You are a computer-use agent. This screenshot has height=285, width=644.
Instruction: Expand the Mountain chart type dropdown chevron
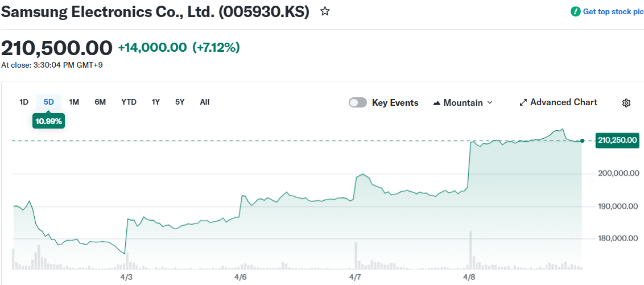point(489,102)
